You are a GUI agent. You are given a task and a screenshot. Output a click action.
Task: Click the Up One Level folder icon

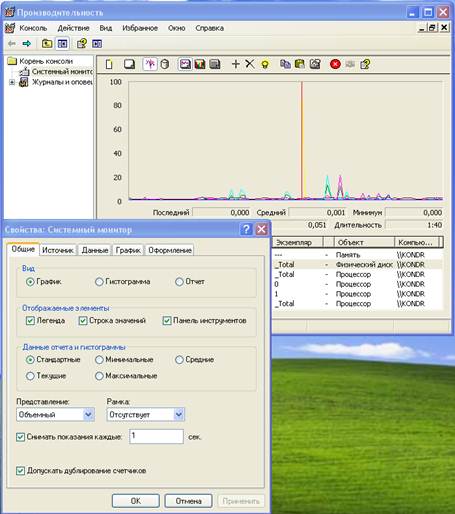coord(47,44)
